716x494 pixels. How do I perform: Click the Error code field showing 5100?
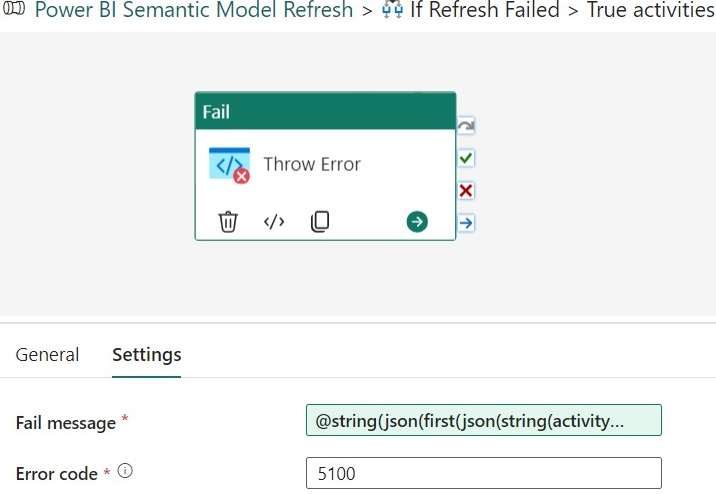[x=484, y=473]
